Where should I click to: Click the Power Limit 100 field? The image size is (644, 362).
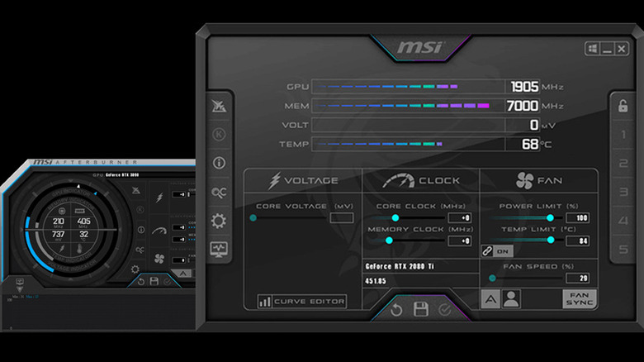pyautogui.click(x=578, y=217)
